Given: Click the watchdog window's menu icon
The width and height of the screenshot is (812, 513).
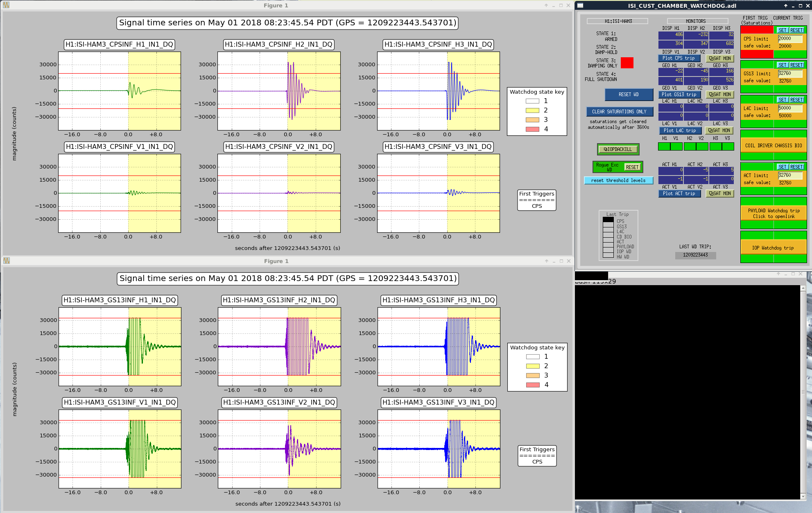Looking at the screenshot, I should 580,5.
